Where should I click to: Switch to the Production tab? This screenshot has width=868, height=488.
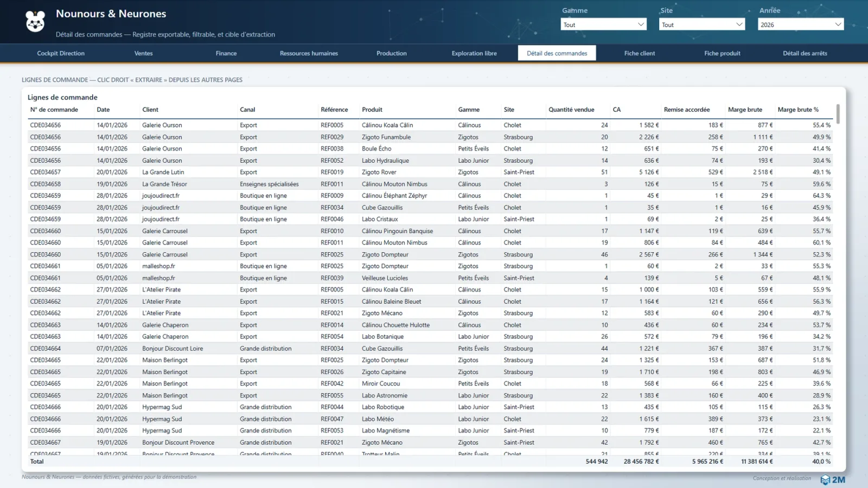(392, 53)
